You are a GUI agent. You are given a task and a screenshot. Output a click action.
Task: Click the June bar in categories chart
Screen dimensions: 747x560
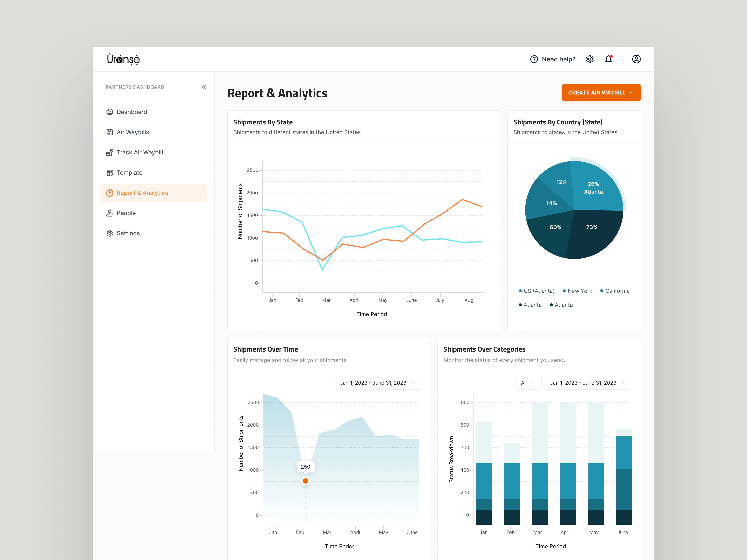click(624, 477)
